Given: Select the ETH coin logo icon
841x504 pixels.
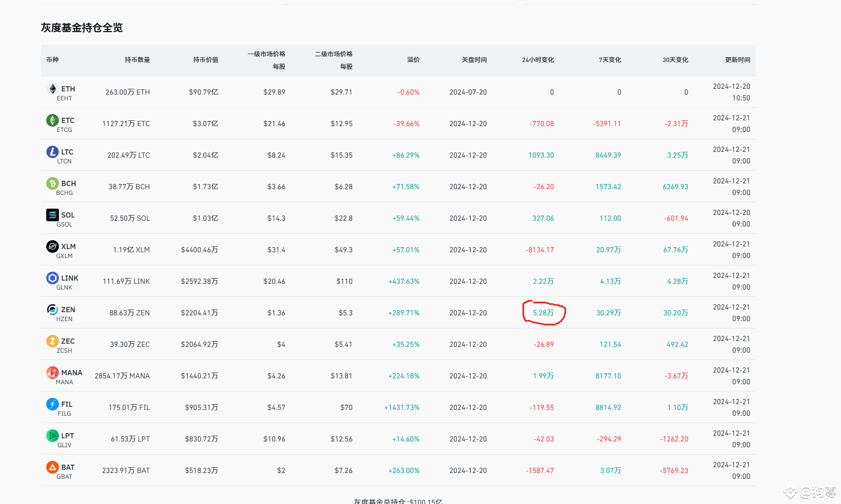Looking at the screenshot, I should 53,88.
